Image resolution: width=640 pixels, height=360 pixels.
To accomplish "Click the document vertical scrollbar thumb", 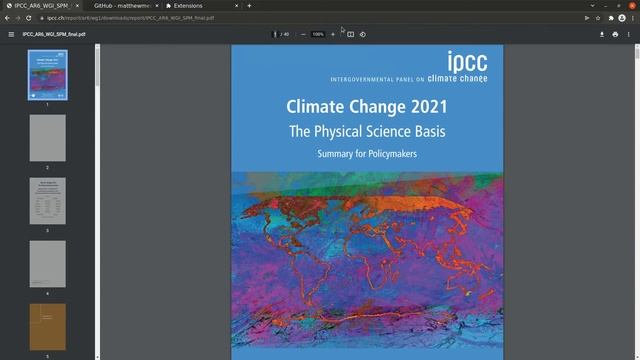I will click(x=637, y=54).
